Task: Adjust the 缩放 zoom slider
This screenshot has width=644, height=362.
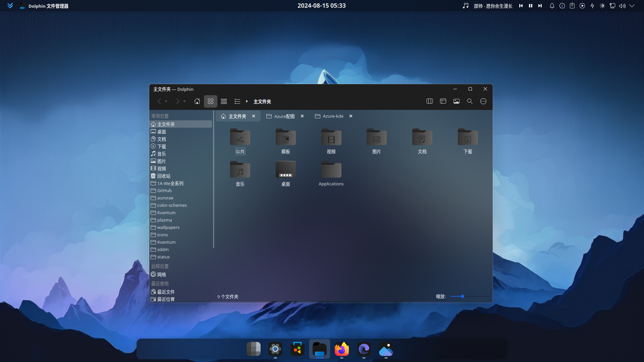Action: point(470,296)
